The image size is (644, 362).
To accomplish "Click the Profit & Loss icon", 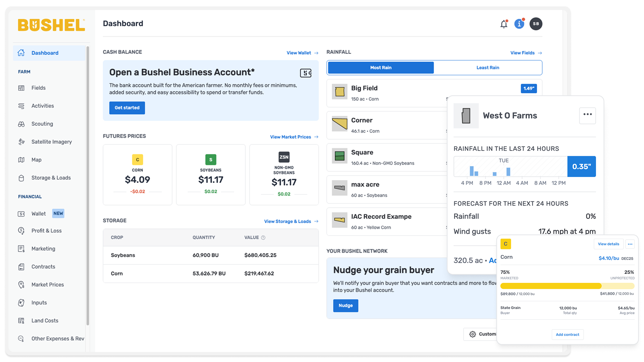I will click(21, 231).
